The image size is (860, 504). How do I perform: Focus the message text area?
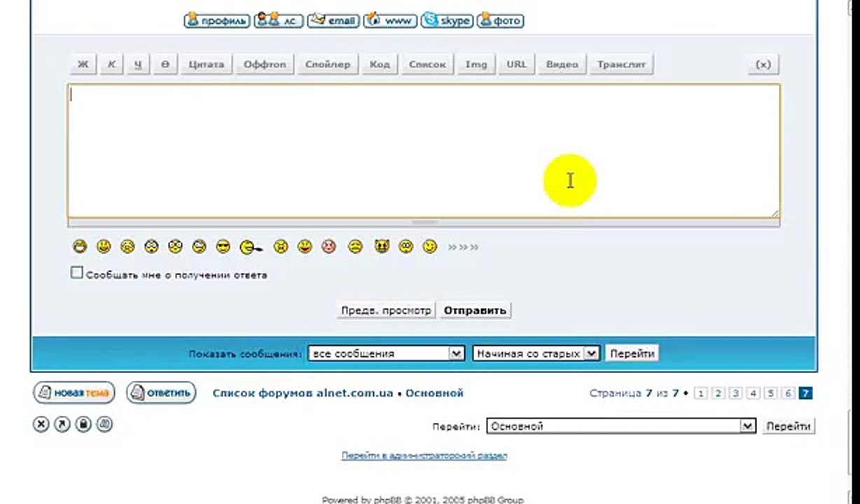tap(424, 150)
